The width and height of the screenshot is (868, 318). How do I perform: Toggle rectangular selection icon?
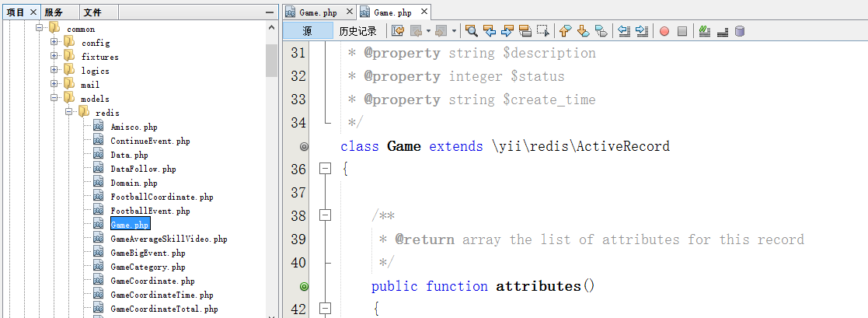click(544, 31)
